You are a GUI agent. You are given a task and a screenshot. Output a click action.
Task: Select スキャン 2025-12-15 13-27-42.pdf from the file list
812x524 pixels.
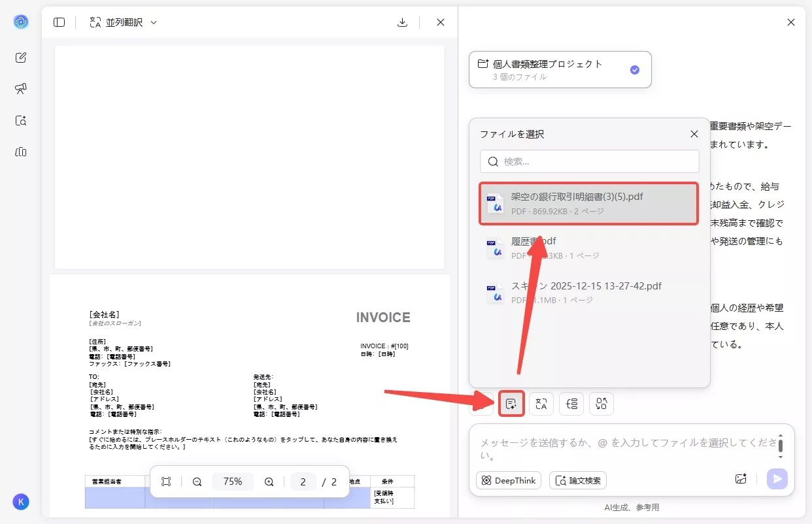[586, 291]
